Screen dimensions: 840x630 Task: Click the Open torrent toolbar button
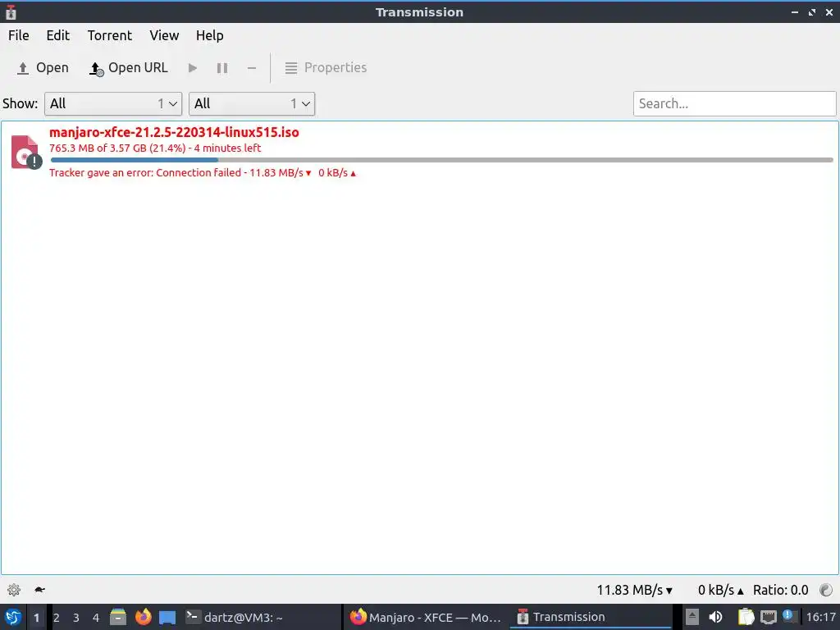43,68
